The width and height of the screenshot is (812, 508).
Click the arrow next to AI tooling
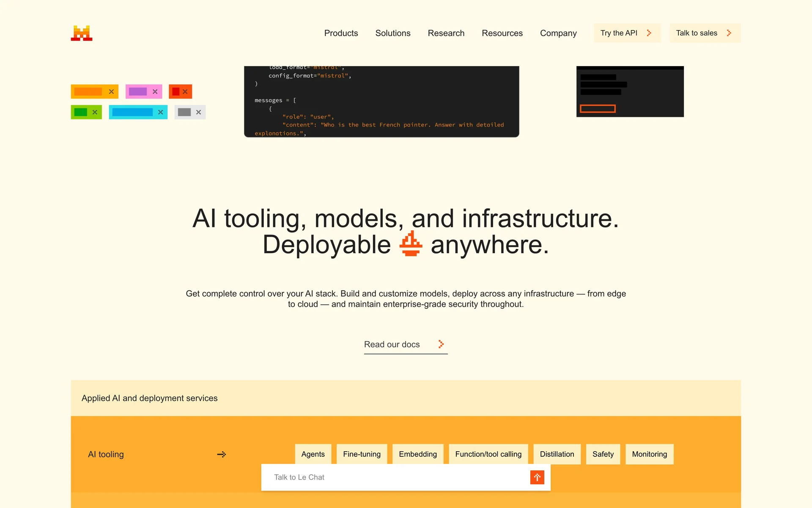click(222, 454)
